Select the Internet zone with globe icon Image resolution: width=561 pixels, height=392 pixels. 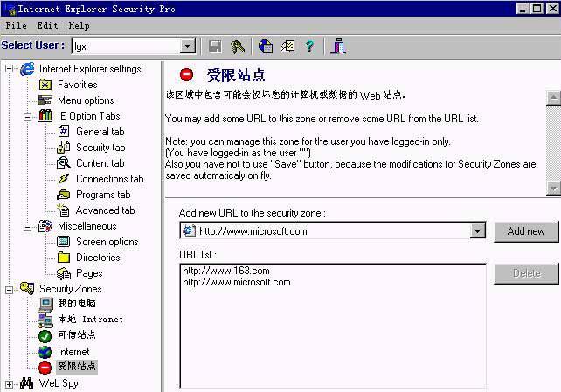click(73, 352)
